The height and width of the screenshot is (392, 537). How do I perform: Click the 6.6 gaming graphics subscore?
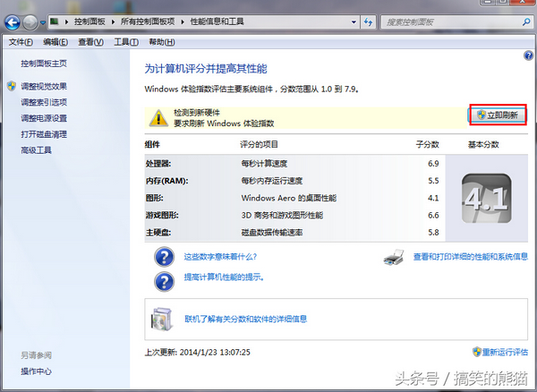[x=433, y=216]
